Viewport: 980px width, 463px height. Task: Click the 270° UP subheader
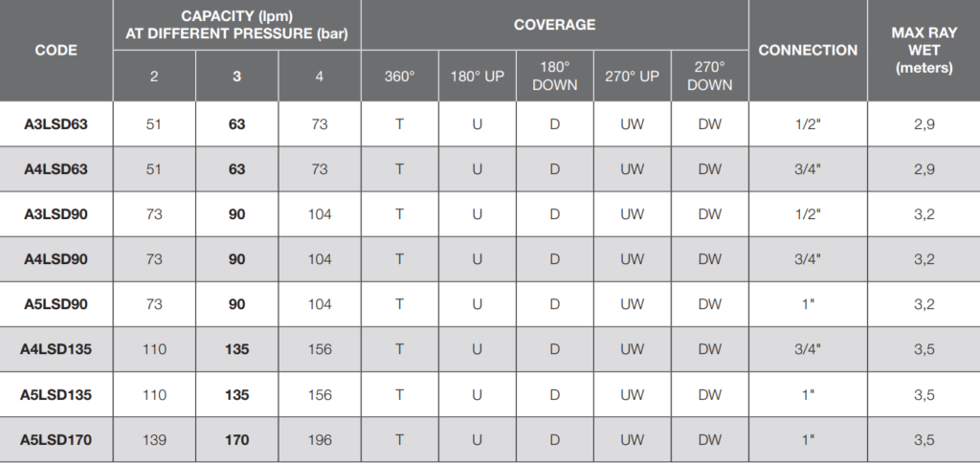pos(632,76)
